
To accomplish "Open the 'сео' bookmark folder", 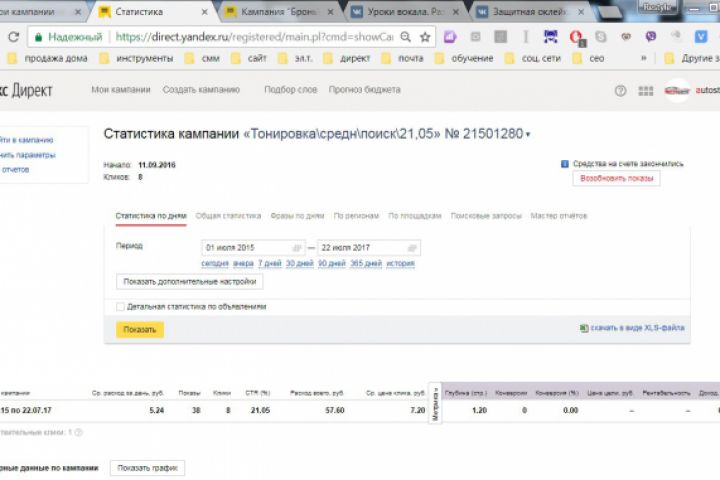I will (589, 58).
